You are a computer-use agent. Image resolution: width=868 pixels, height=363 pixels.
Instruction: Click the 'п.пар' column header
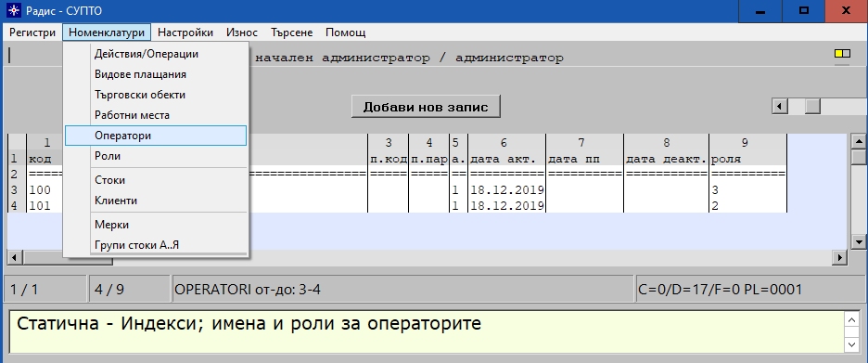[429, 159]
